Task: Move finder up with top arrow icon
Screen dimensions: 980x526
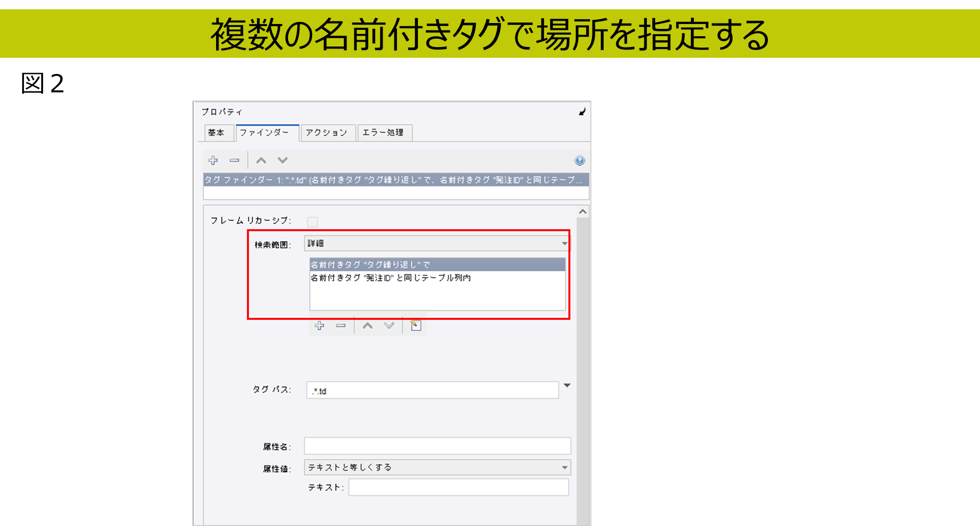Action: pos(261,161)
